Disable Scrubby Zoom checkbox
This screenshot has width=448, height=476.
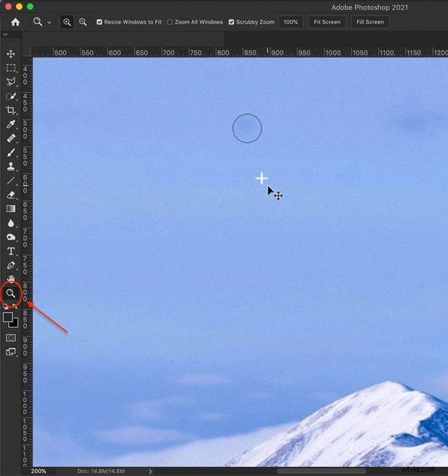231,22
